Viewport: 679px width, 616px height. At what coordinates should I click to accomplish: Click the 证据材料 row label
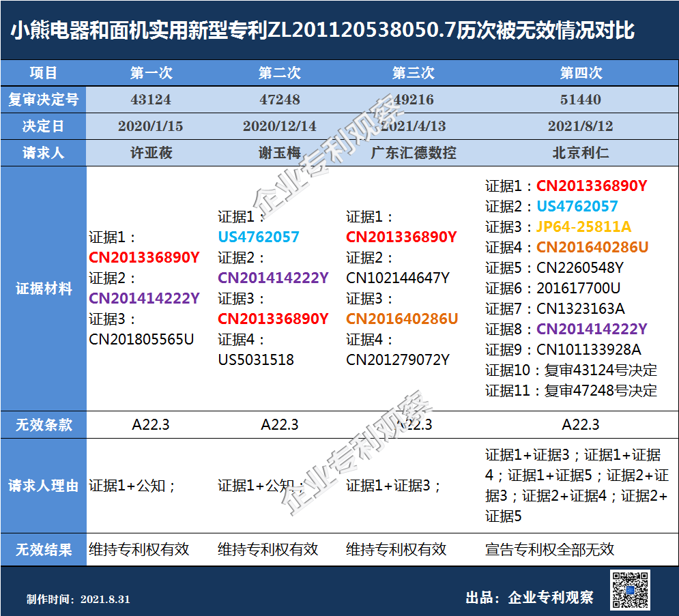[44, 289]
